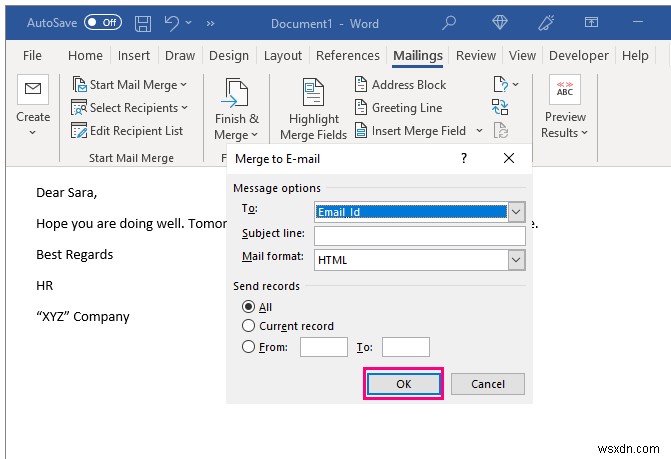Insert an Address Block

point(401,85)
